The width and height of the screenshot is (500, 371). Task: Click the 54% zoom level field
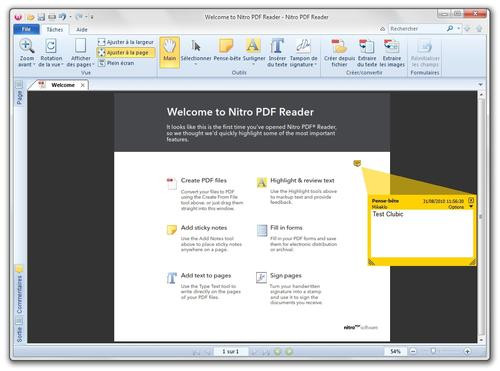tap(395, 351)
